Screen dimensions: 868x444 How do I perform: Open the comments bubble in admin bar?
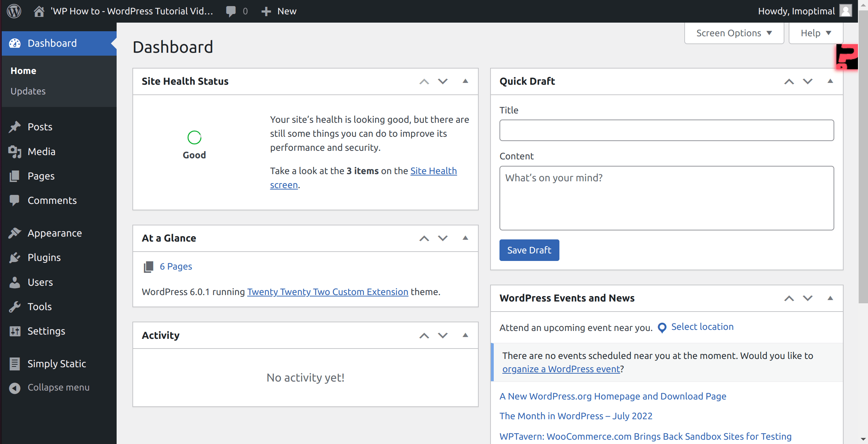231,11
